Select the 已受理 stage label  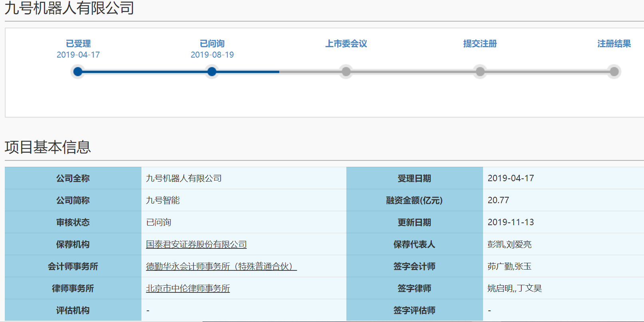click(x=78, y=44)
